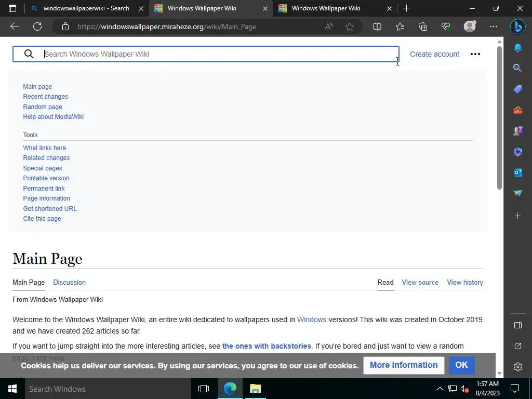Open View source tab
Image resolution: width=532 pixels, height=399 pixels.
420,282
